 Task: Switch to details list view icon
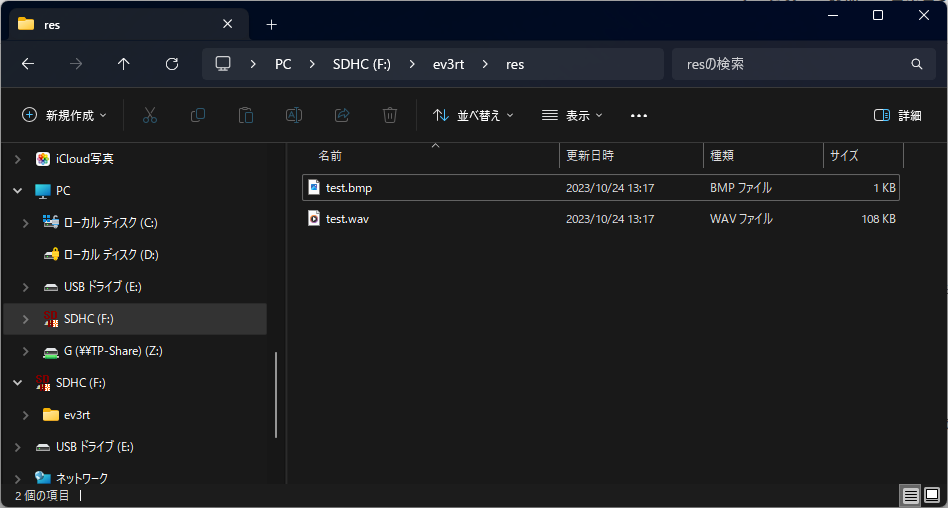911,497
